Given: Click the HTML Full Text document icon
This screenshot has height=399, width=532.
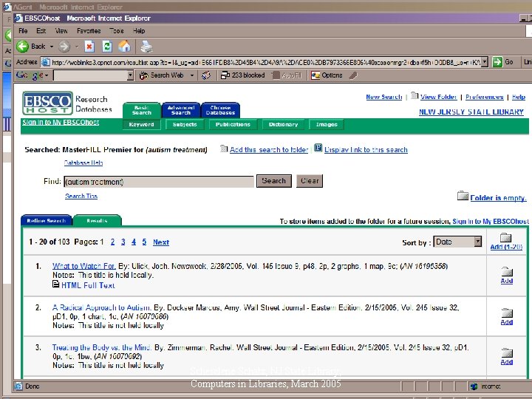Looking at the screenshot, I should (56, 284).
